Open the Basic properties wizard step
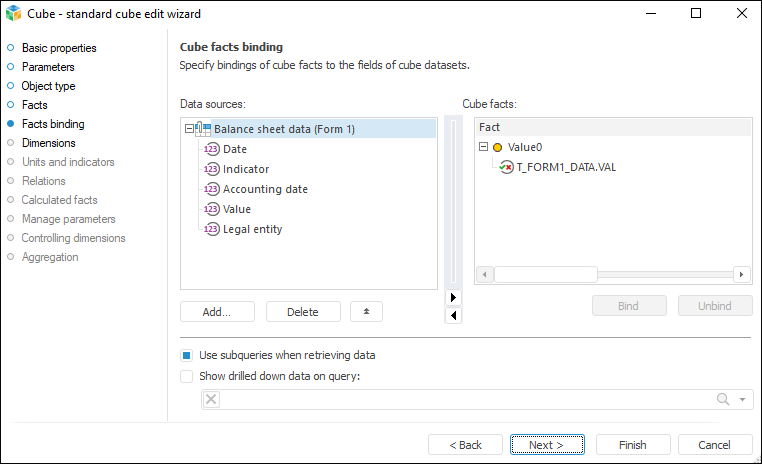Screen dimensions: 762x464 [x=59, y=48]
